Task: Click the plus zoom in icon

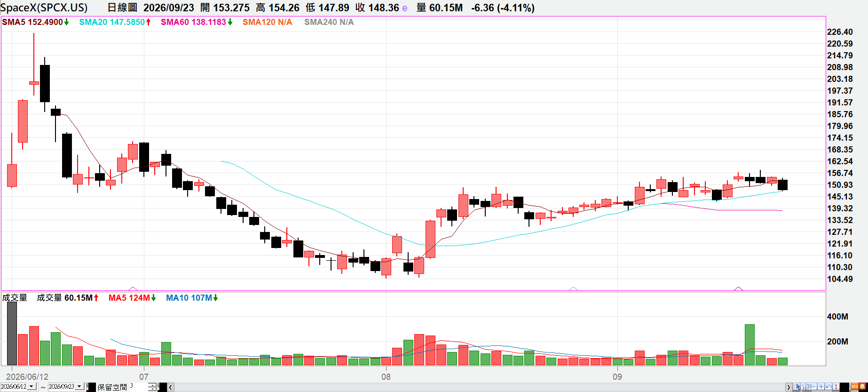Action: (821, 386)
